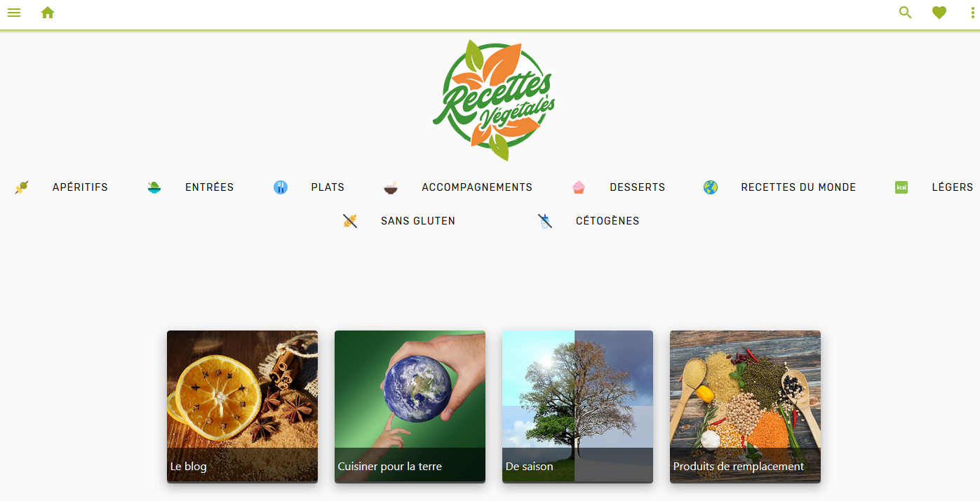Go to the home page icon
Viewport: 980px width, 501px height.
[x=48, y=13]
